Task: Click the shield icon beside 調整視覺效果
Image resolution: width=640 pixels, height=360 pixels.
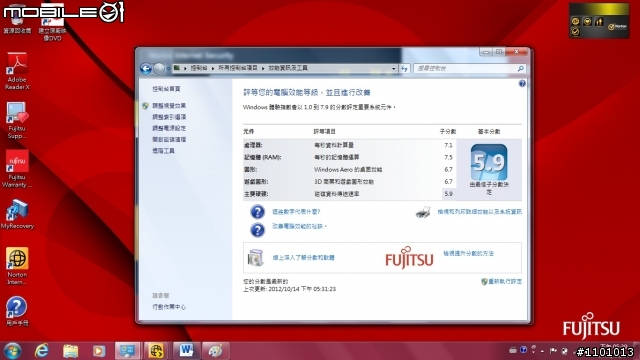Action: tap(145, 106)
